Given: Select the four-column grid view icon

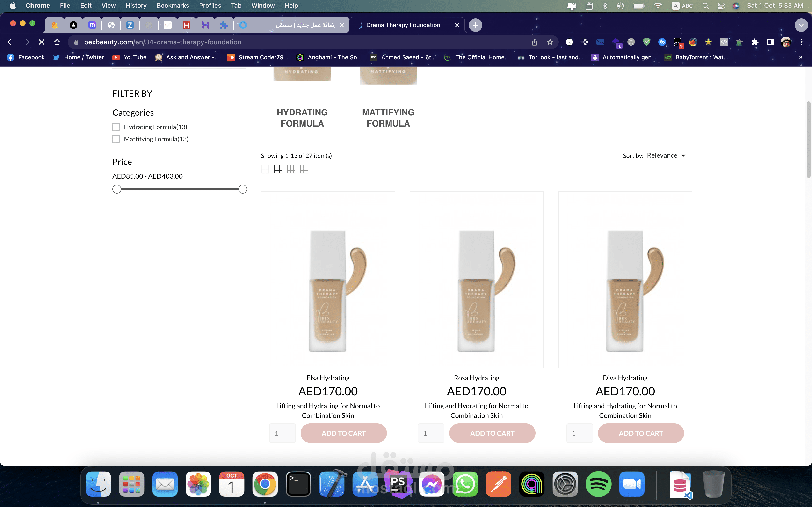Looking at the screenshot, I should [x=291, y=169].
